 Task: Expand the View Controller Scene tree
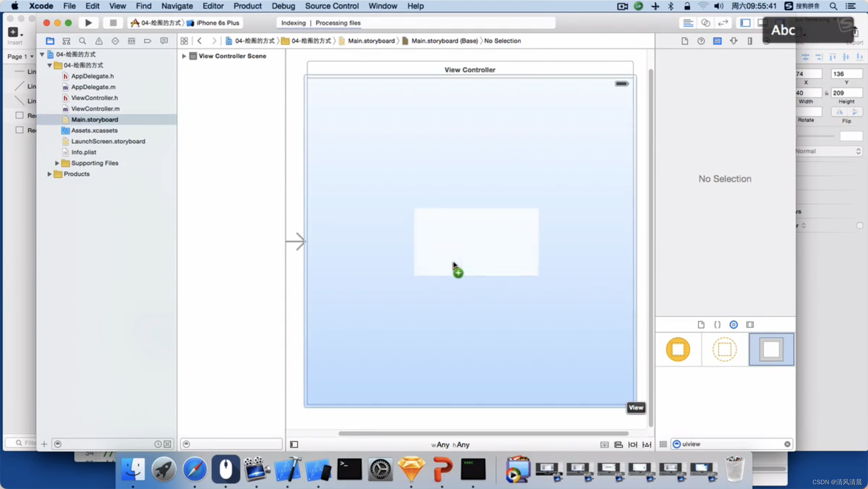click(184, 55)
